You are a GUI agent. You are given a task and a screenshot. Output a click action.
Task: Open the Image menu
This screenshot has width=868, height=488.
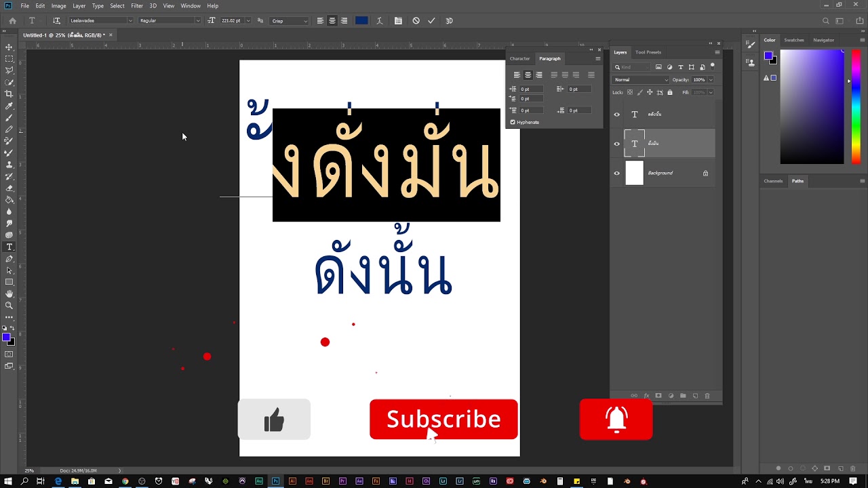pyautogui.click(x=59, y=5)
